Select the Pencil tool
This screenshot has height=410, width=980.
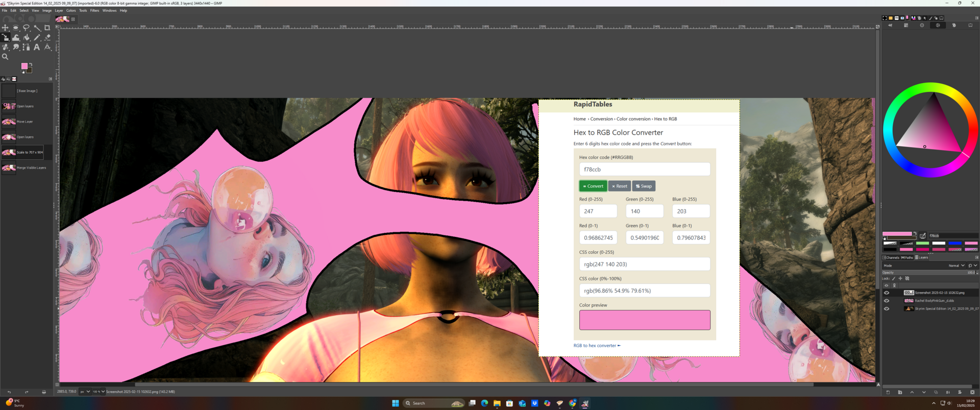(x=37, y=37)
